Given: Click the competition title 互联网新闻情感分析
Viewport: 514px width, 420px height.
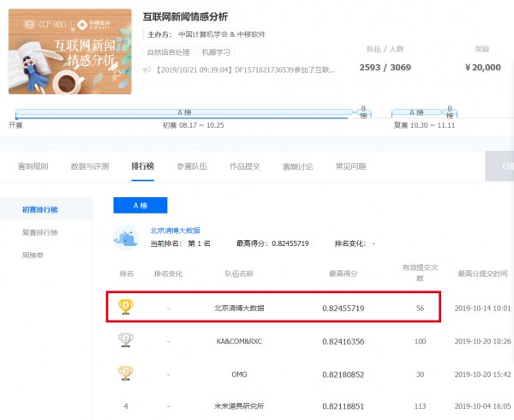Looking at the screenshot, I should point(185,17).
